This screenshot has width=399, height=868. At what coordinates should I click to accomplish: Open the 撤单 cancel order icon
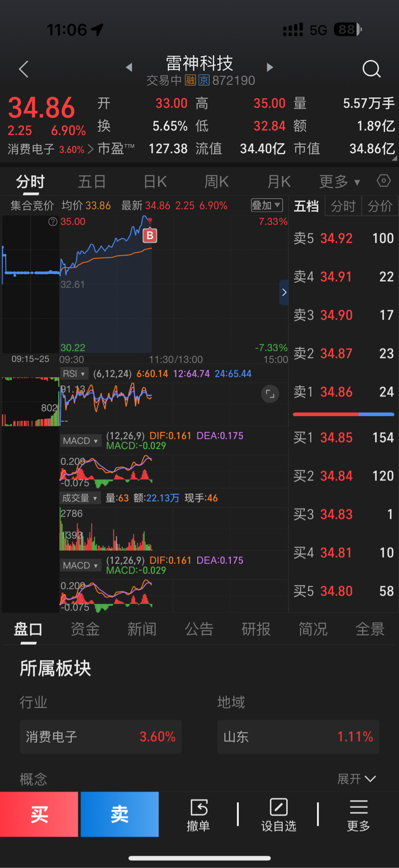(198, 814)
